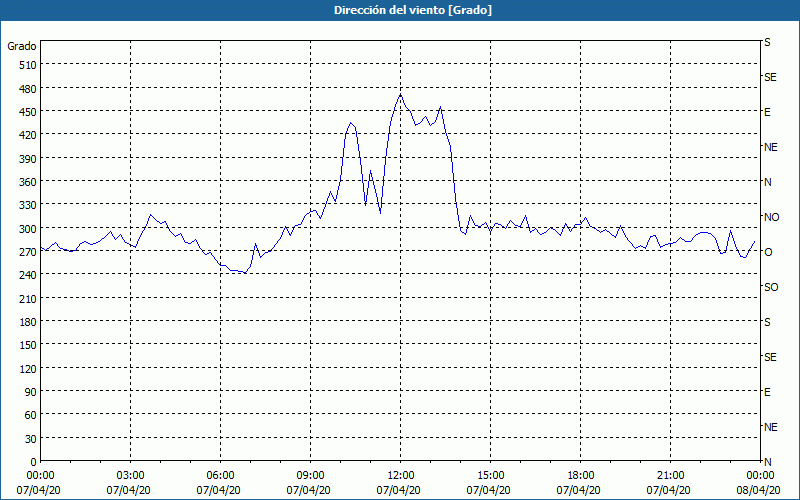The height and width of the screenshot is (500, 800).
Task: Select the 06:00 time axis label
Action: pos(220,476)
